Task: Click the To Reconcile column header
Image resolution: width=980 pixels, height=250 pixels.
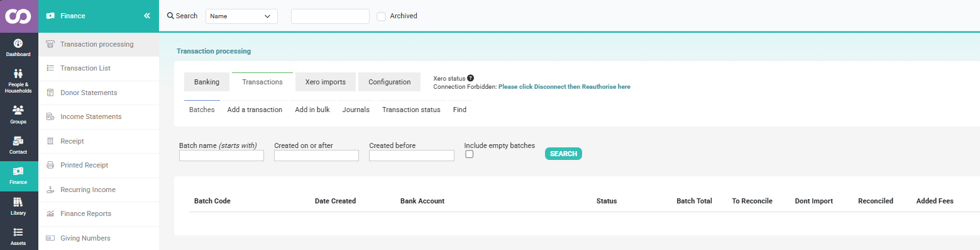Action: [752, 202]
